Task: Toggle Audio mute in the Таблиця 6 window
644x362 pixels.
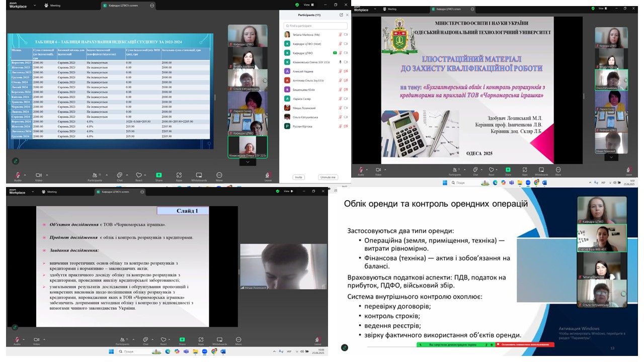Action: (18, 176)
